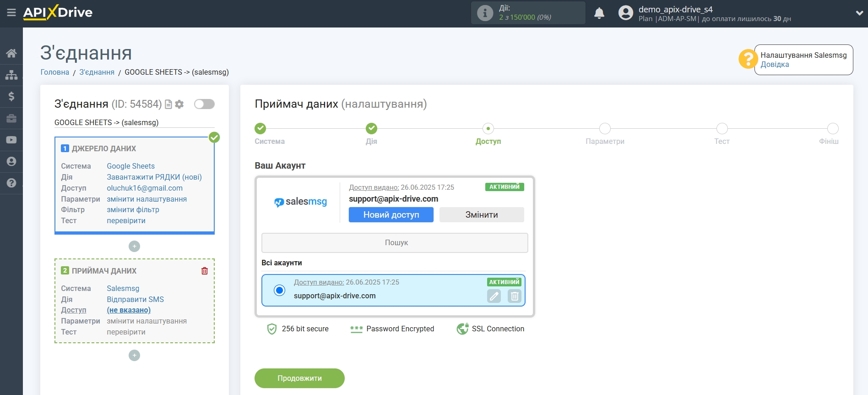Image resolution: width=868 pixels, height=395 pixels.
Task: Click source змінити налаштування link
Action: tap(147, 199)
